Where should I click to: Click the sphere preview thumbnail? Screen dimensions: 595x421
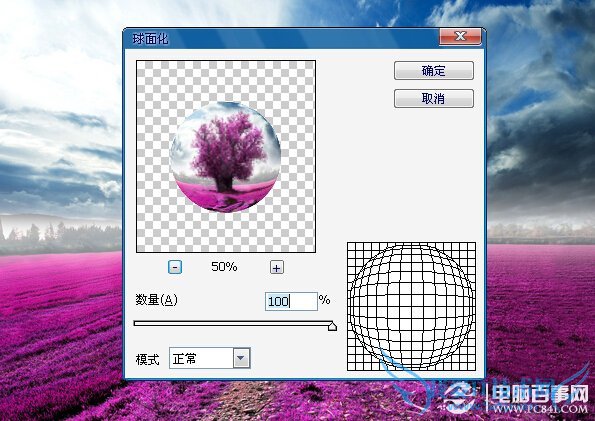226,156
